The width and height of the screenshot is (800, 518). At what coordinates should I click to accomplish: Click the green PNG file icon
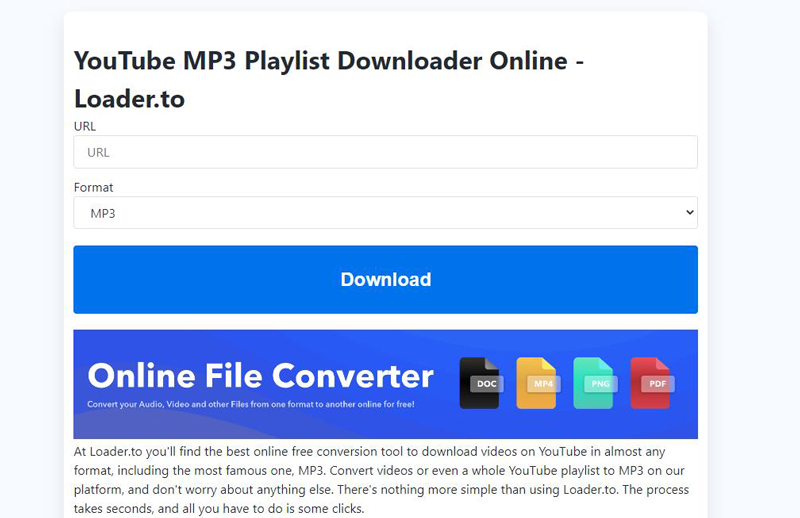tap(595, 383)
